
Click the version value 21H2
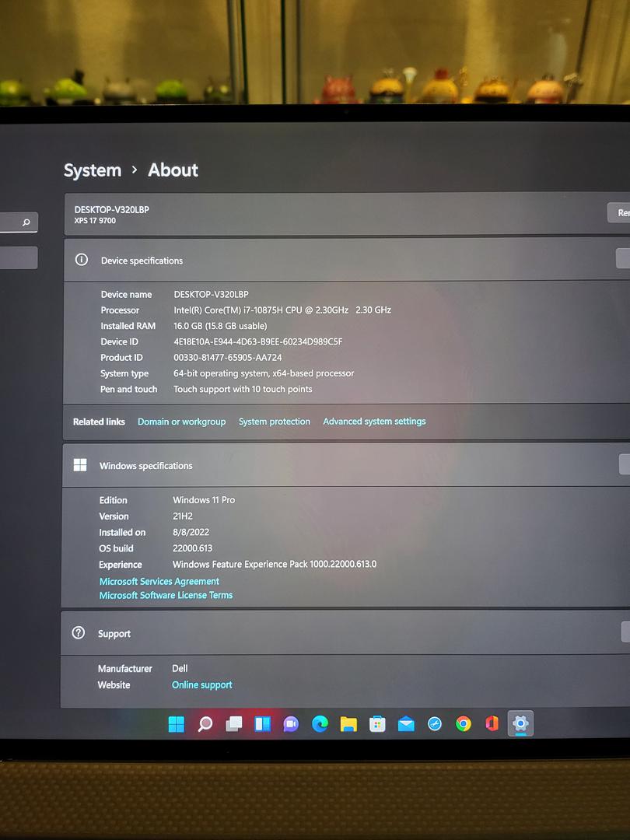pos(183,516)
